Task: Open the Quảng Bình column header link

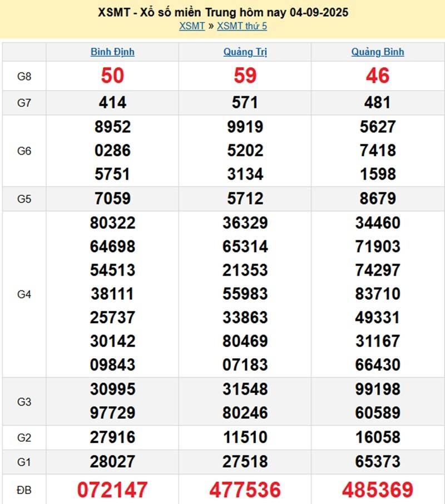Action: pos(378,52)
